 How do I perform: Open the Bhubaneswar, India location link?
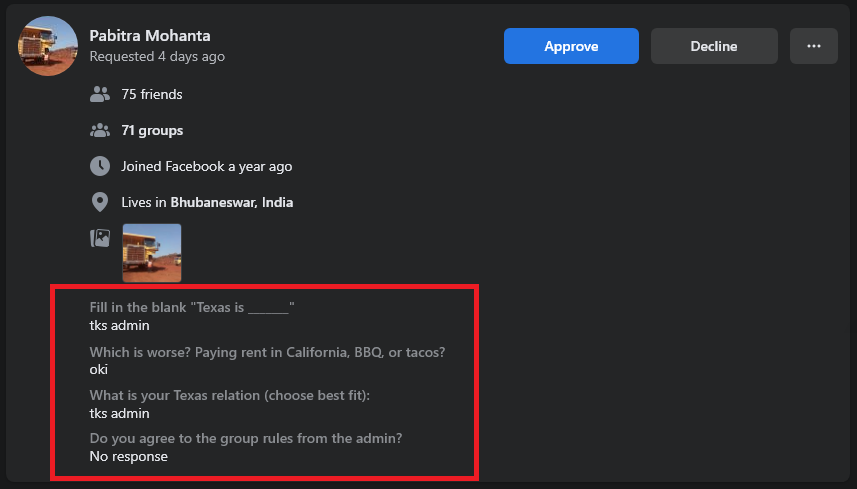232,202
